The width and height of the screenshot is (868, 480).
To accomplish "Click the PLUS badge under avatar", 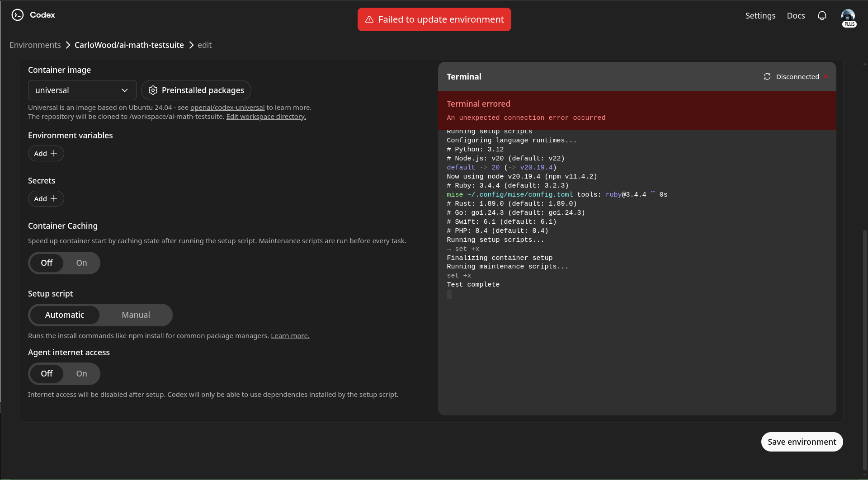I will [849, 24].
